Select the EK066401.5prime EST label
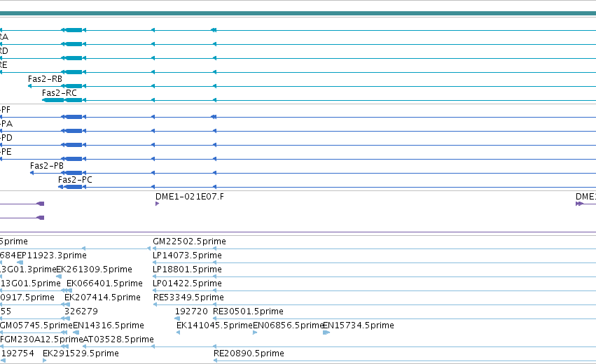This screenshot has width=596, height=364. pos(104,283)
